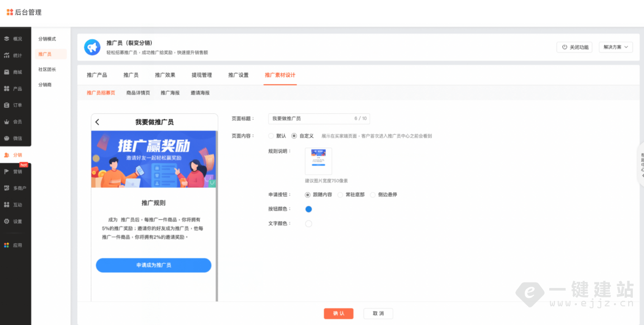
Task: Open the blue 按钮颜色 color swatch
Action: click(x=309, y=209)
